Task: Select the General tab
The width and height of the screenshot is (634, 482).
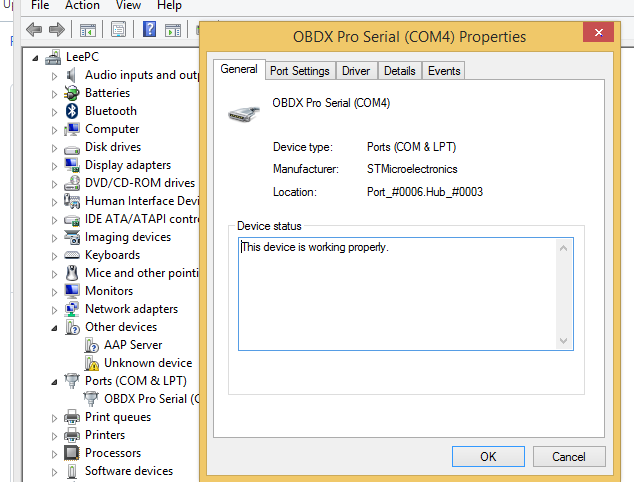Action: (x=239, y=70)
